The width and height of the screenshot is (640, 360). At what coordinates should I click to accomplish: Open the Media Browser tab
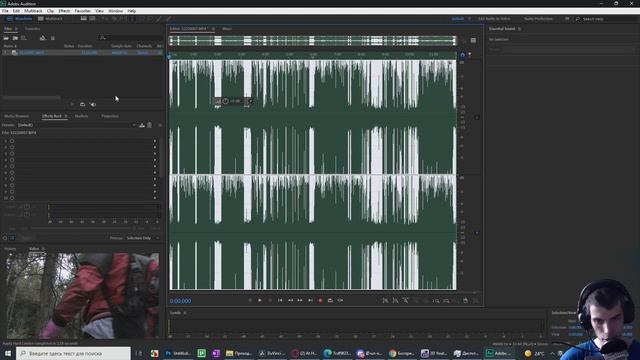[16, 116]
